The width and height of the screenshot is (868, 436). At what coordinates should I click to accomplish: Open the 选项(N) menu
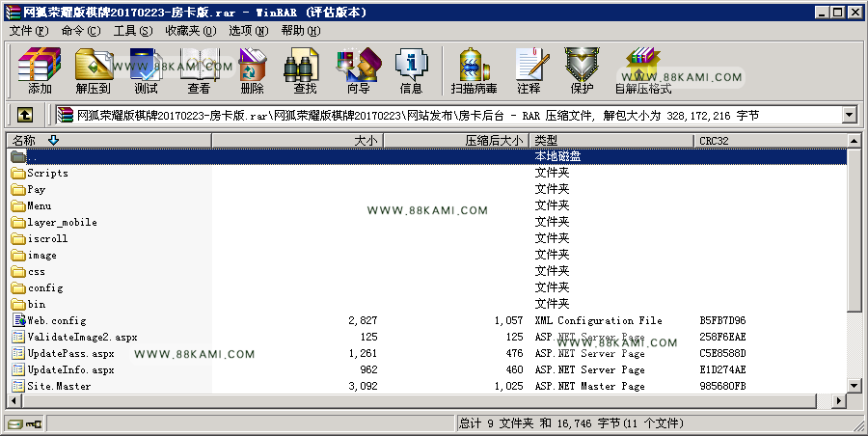[249, 31]
